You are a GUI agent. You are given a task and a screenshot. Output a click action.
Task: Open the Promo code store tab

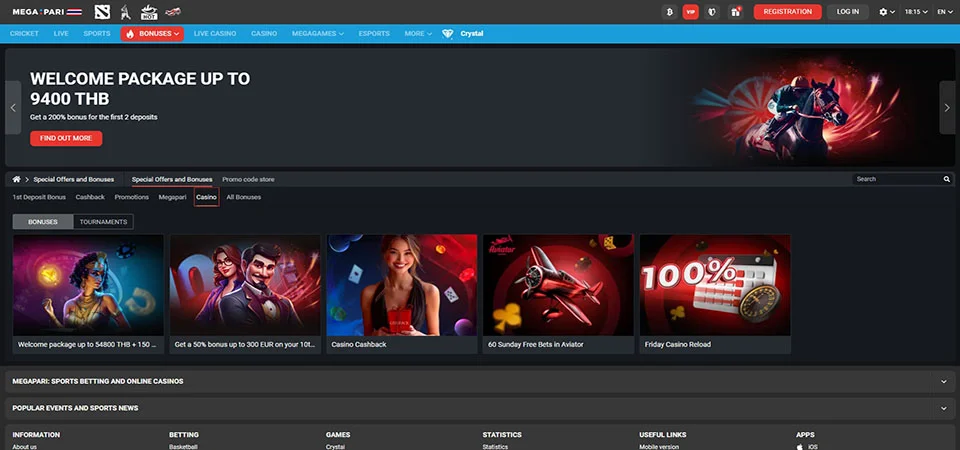tap(248, 179)
